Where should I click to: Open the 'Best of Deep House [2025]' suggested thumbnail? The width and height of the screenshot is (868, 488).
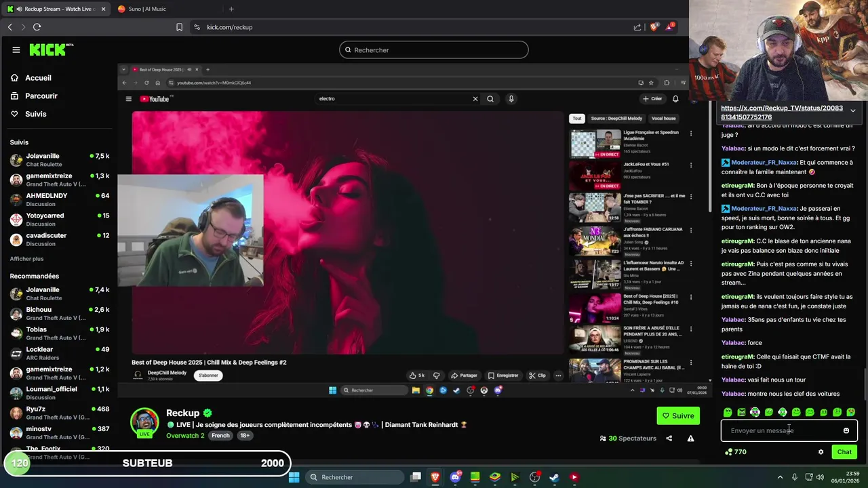point(595,308)
